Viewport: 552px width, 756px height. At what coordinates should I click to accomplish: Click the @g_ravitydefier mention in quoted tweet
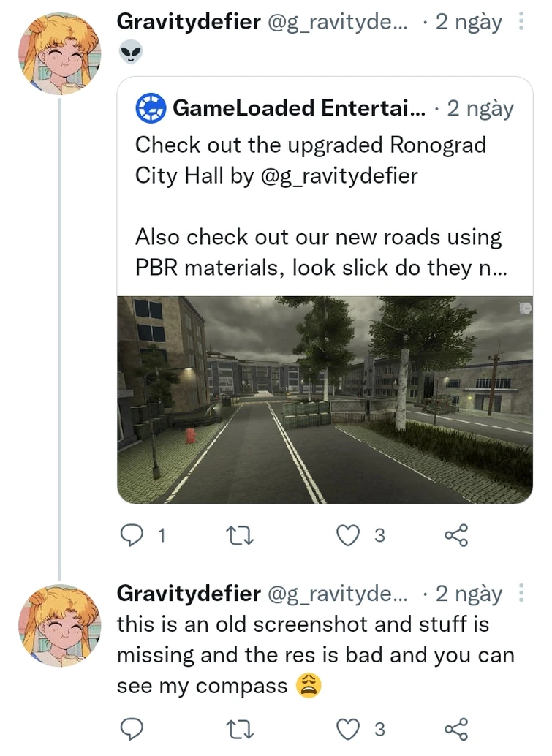(339, 175)
